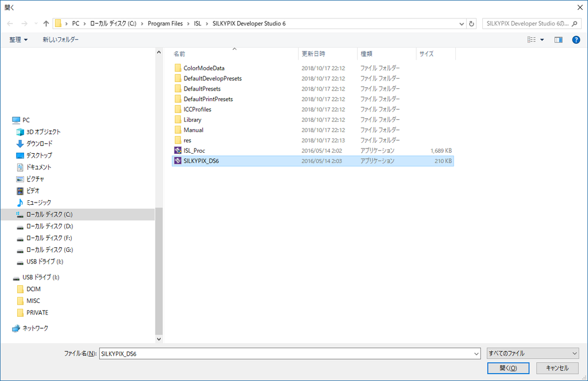Toggle the preview pane
This screenshot has height=381, width=588.
(558, 40)
